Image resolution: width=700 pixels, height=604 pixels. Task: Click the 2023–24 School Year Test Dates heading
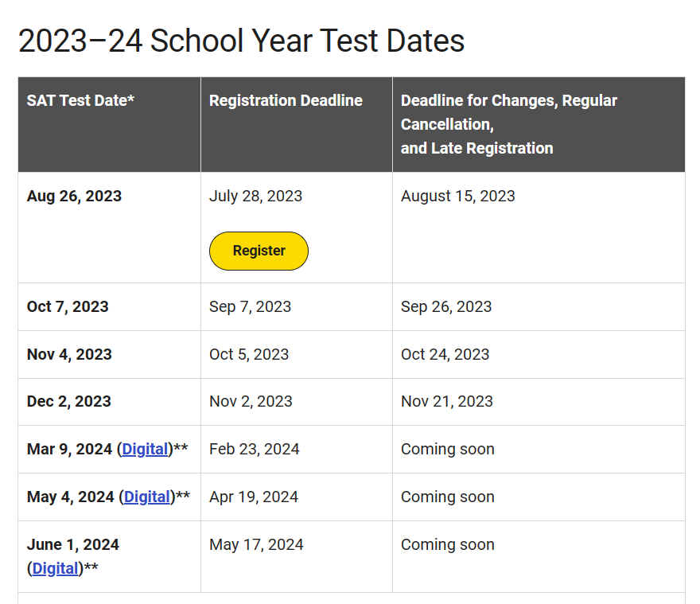point(242,41)
